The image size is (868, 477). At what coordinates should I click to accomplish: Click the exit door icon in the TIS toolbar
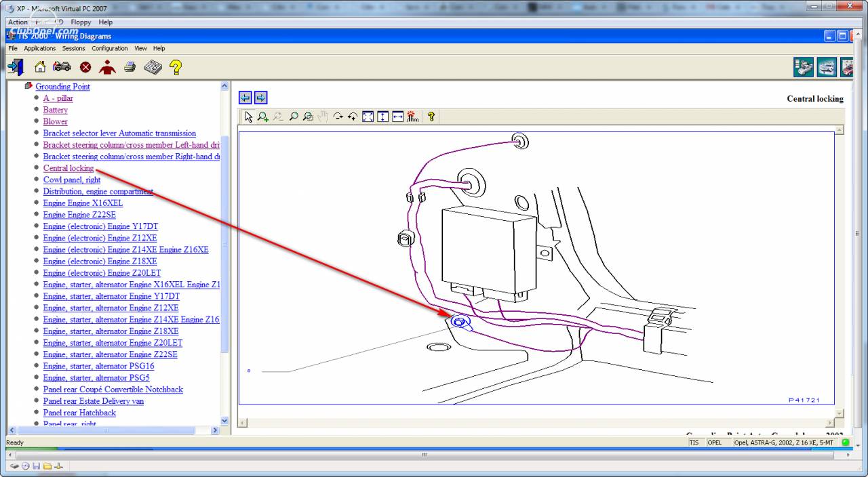click(x=16, y=67)
